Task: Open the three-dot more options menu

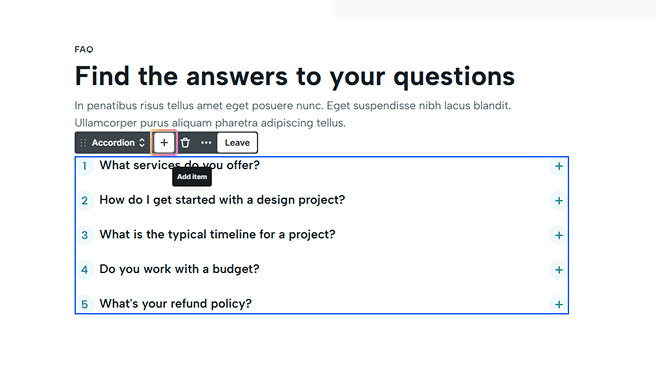Action: (x=206, y=143)
